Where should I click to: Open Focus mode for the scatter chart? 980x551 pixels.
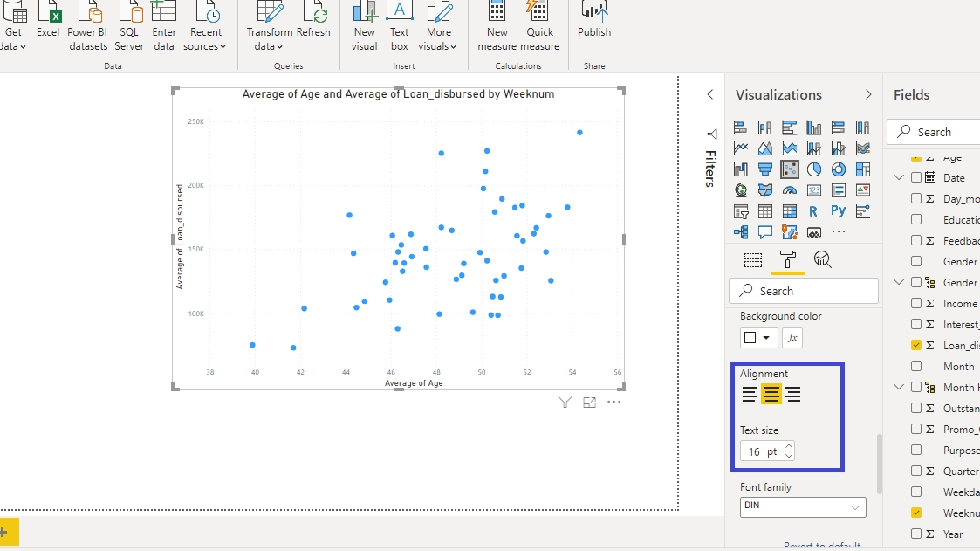590,403
